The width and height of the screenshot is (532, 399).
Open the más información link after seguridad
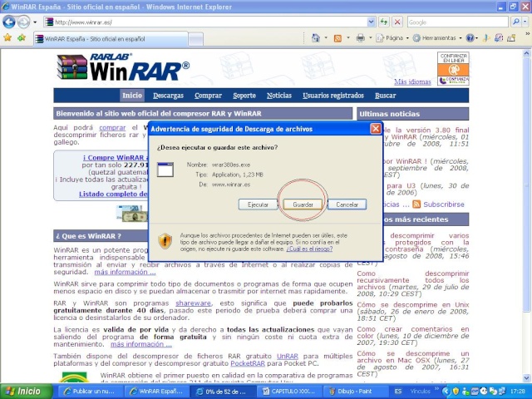tap(125, 272)
